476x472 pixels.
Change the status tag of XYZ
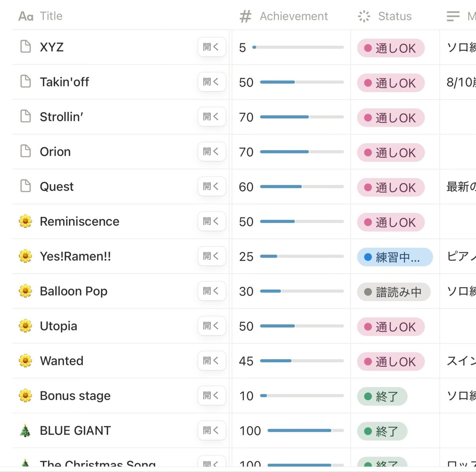(x=391, y=48)
